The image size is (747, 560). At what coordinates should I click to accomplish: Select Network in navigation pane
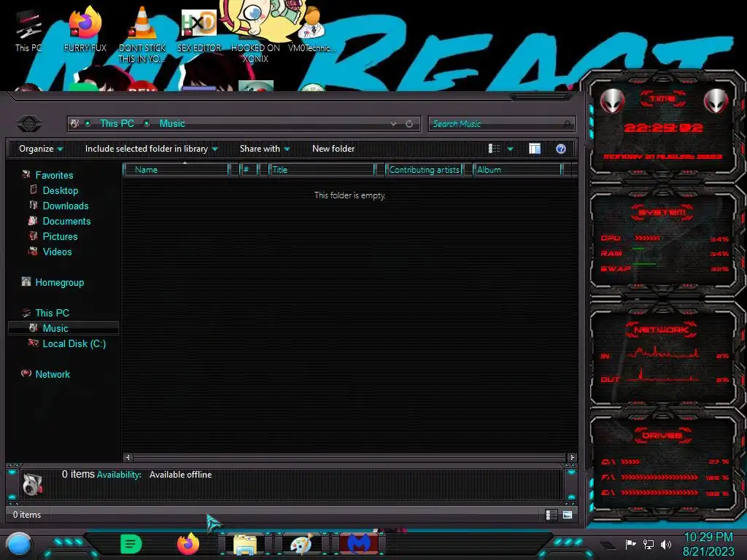point(53,374)
